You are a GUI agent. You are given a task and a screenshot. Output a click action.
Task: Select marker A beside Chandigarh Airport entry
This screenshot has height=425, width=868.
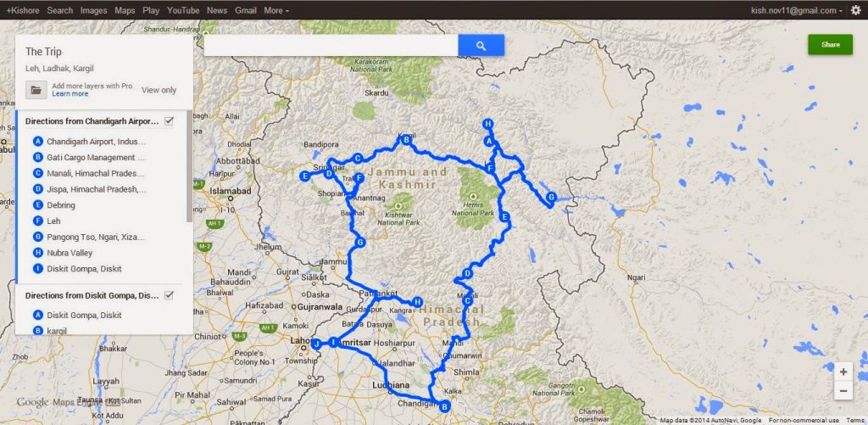[x=38, y=142]
